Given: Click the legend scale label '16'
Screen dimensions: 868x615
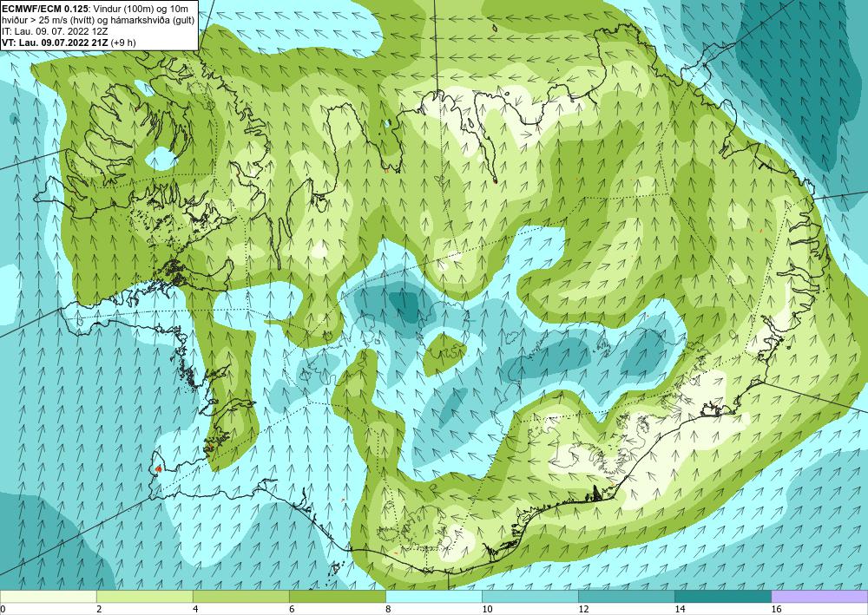Looking at the screenshot, I should coord(776,609).
